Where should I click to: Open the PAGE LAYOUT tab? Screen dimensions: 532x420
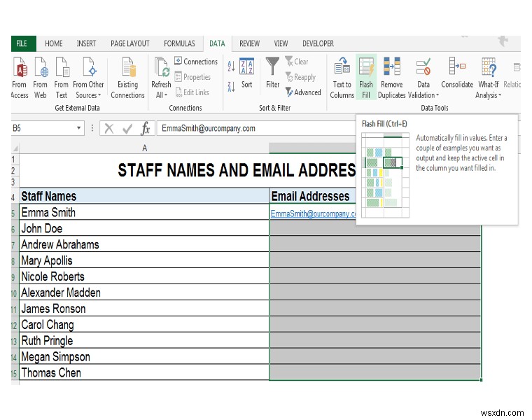coord(129,43)
